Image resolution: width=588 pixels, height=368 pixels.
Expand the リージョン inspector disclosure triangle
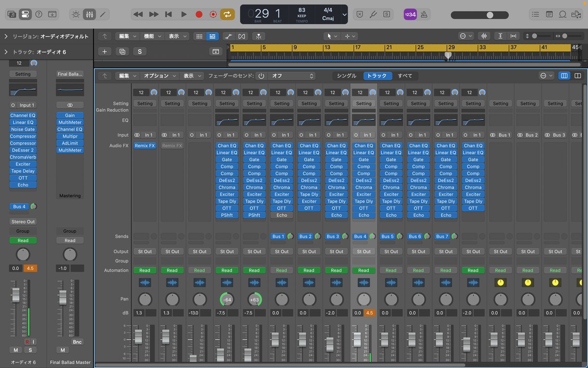tap(6, 36)
